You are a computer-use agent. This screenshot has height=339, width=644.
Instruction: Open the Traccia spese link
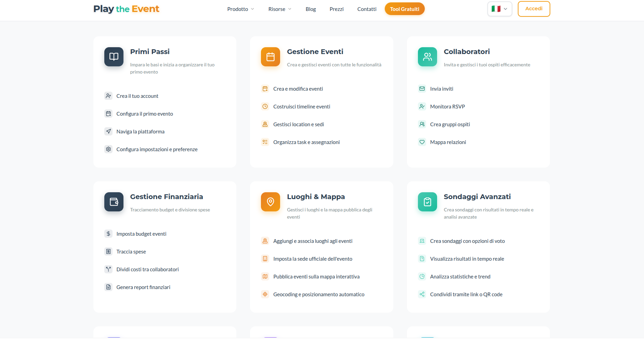click(x=131, y=252)
